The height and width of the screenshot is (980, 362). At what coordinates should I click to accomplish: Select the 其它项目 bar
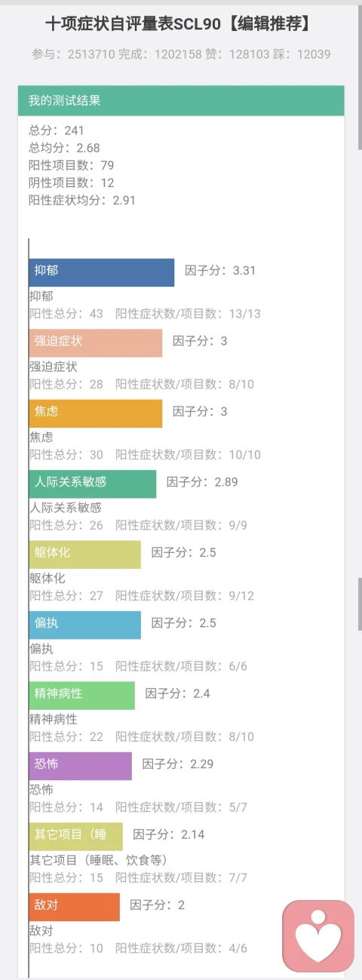pos(76,837)
